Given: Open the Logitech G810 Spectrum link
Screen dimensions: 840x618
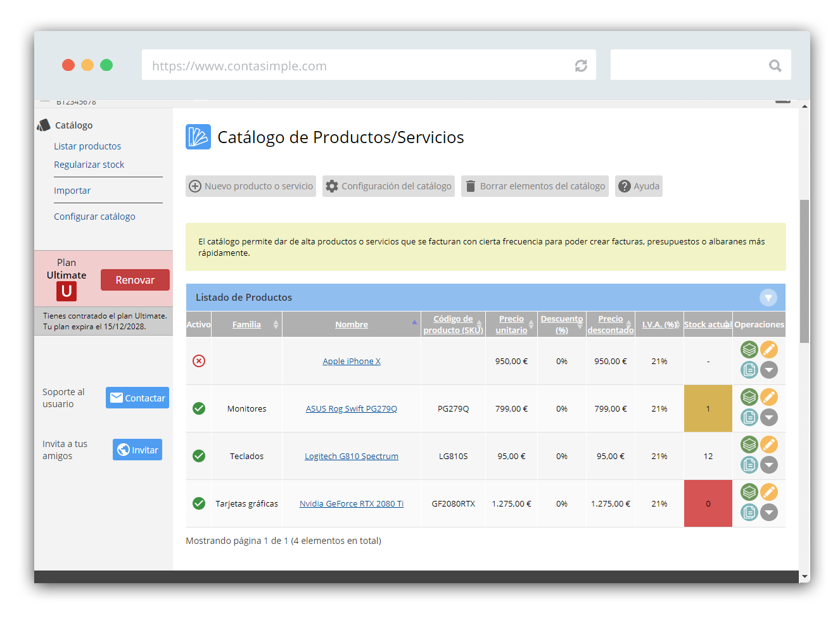Looking at the screenshot, I should 352,456.
